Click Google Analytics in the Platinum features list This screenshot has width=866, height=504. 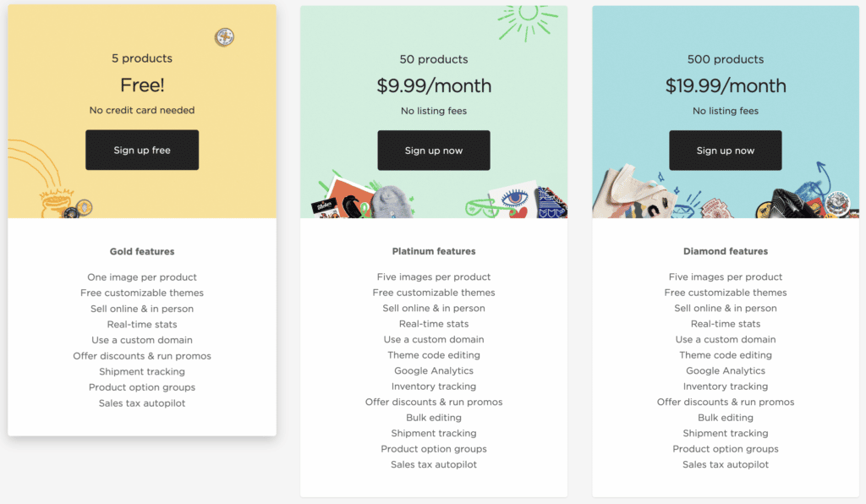click(x=434, y=370)
